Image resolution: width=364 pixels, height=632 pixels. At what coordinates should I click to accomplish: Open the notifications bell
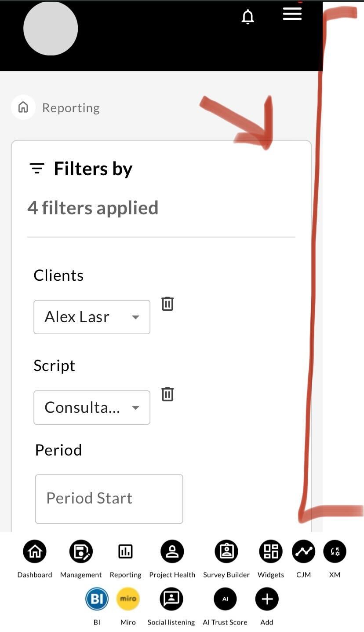tap(248, 17)
